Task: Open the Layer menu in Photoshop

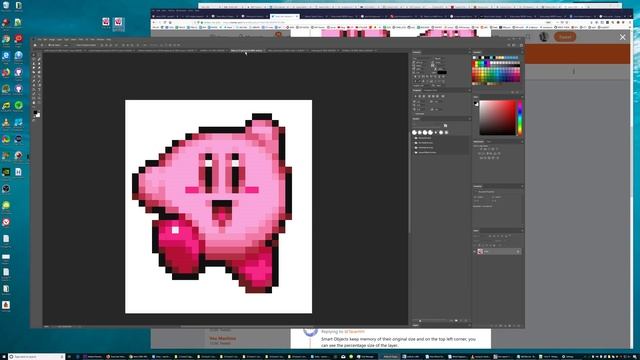Action: 60,40
